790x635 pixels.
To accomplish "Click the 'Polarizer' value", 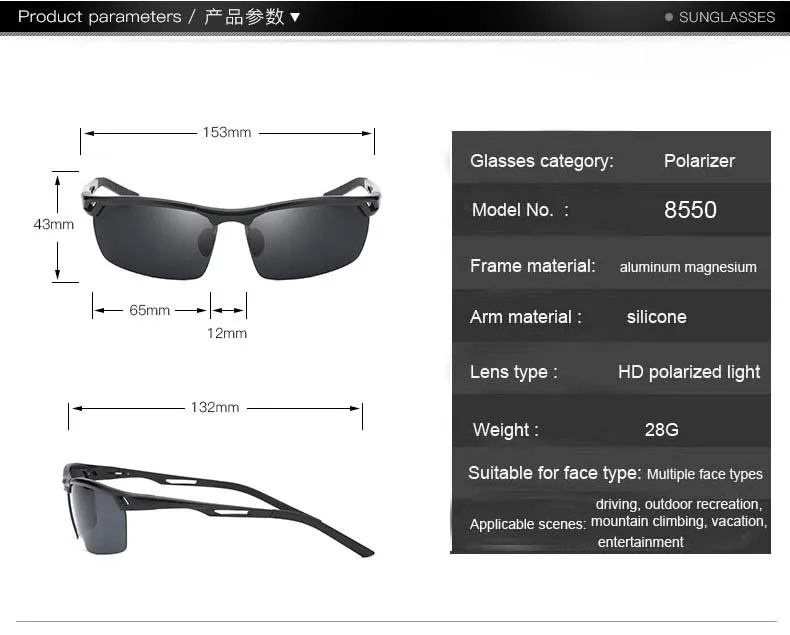I will pos(699,161).
